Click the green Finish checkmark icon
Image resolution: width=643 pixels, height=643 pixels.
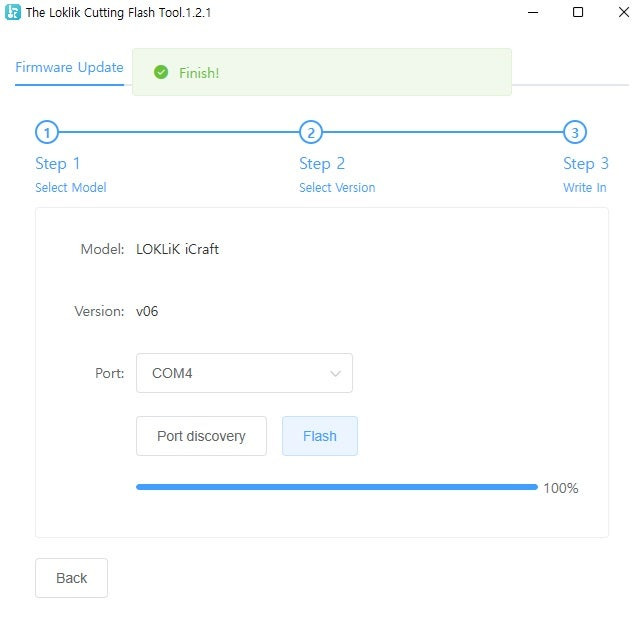tap(161, 73)
